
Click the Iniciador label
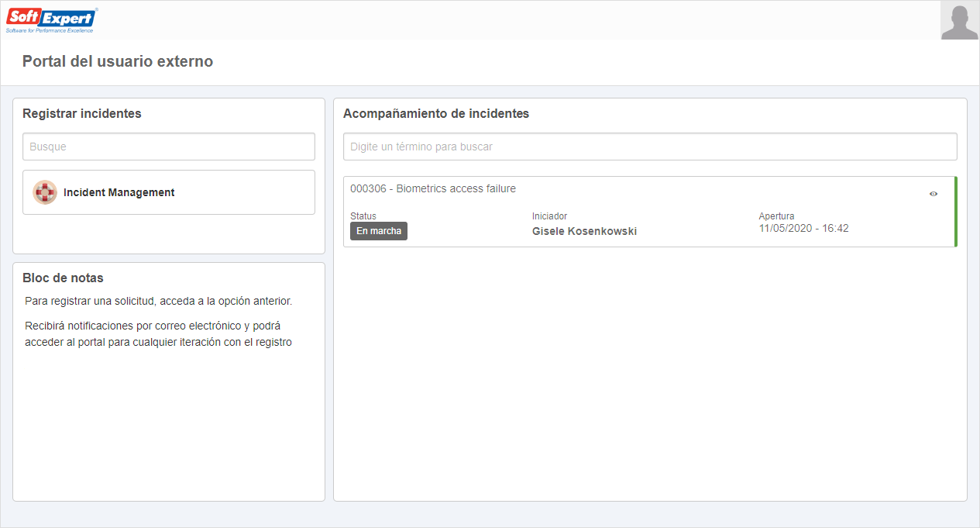click(x=550, y=216)
